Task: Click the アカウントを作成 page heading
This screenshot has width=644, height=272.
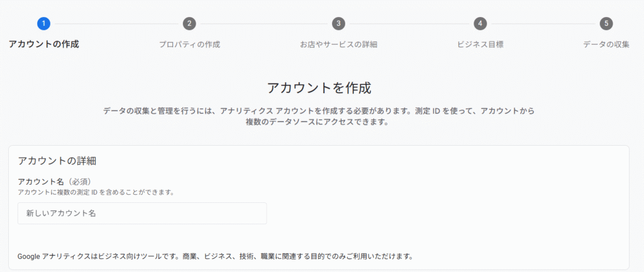Action: point(323,87)
